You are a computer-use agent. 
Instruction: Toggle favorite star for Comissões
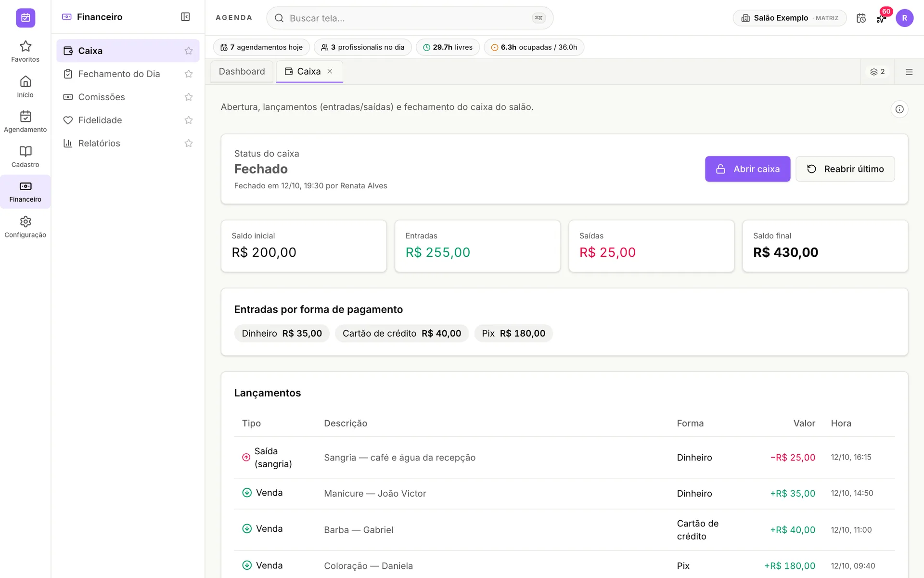pos(189,97)
